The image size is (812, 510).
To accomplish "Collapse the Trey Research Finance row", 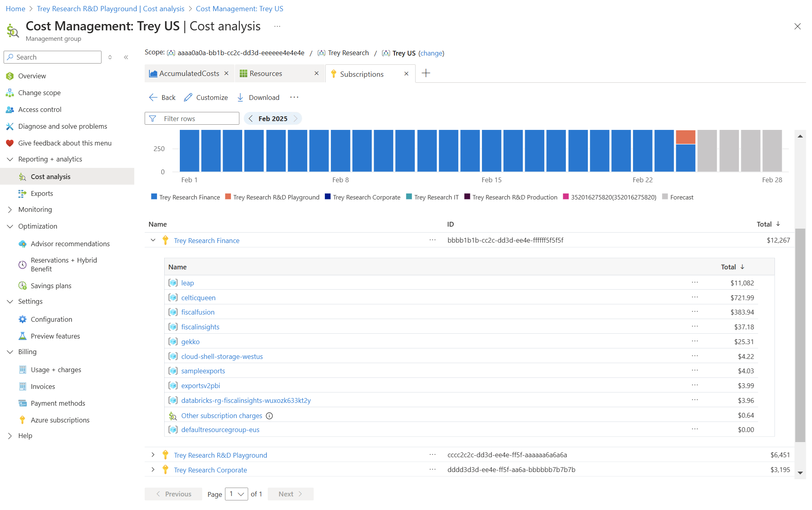I will pyautogui.click(x=153, y=240).
